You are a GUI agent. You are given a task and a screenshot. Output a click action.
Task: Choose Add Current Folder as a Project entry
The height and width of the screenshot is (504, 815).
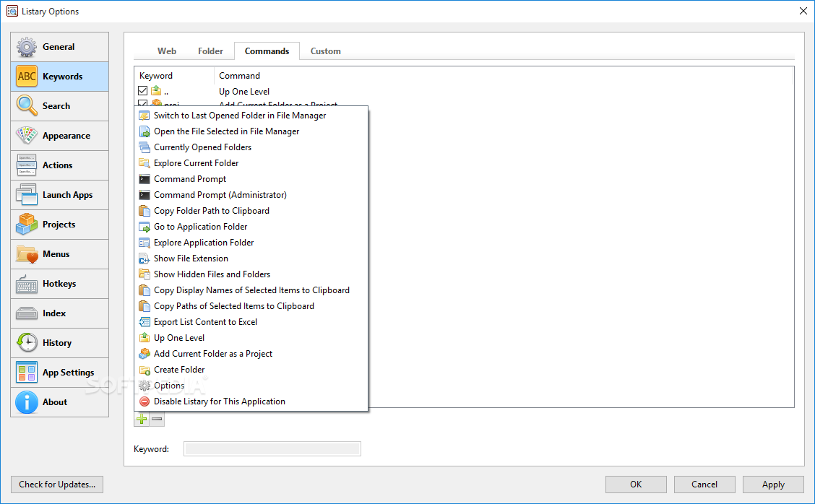point(251,354)
